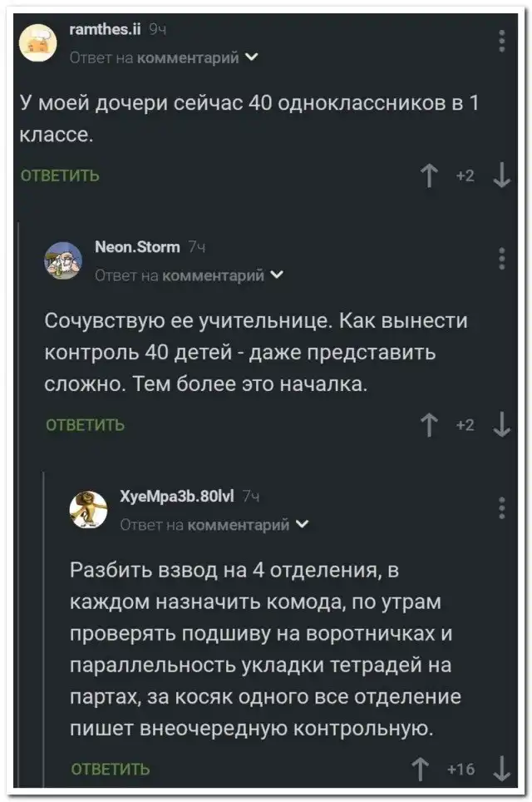Downvote the ramthes.ii comment
Image resolution: width=532 pixels, height=802 pixels.
pos(500,176)
